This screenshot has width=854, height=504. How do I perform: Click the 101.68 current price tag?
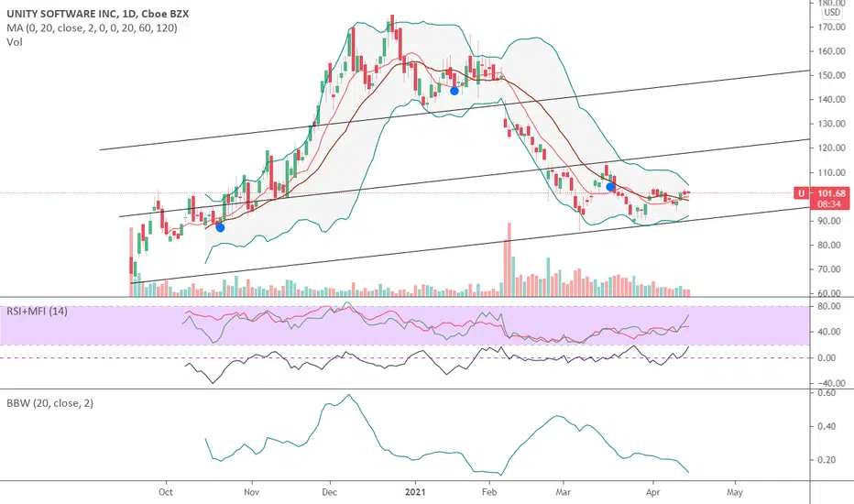tap(830, 193)
